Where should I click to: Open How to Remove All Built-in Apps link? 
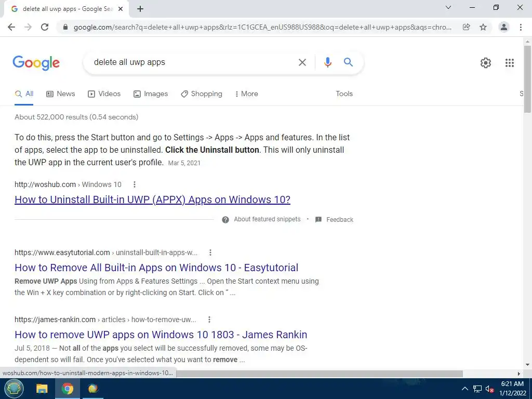point(156,268)
